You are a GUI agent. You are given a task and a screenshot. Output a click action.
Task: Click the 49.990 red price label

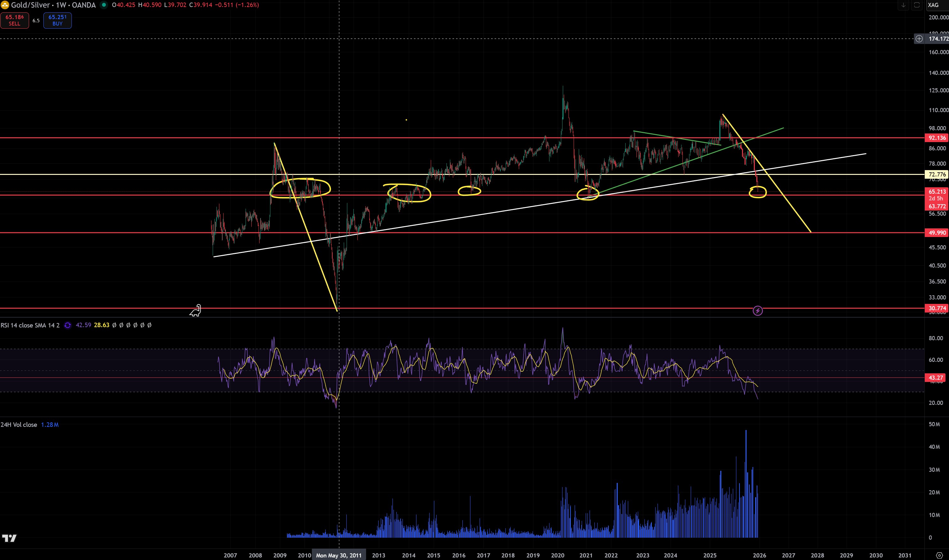click(x=937, y=233)
